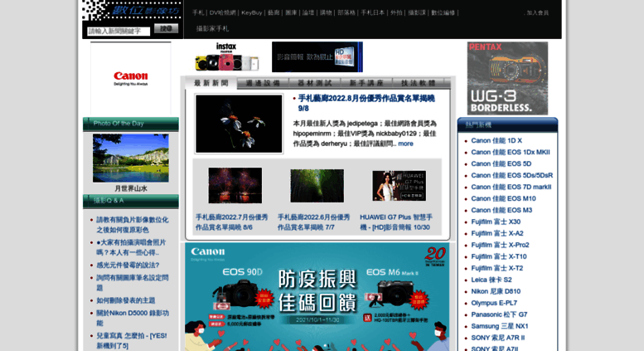Open 手札藝廊2022.8月份優秀作品賞 headline

366,103
